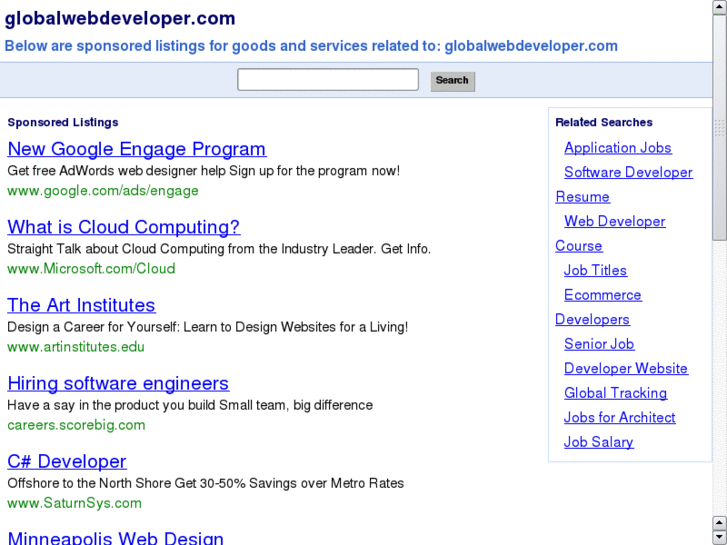Open the New Google Engage Program link
This screenshot has width=727, height=545.
[x=137, y=149]
